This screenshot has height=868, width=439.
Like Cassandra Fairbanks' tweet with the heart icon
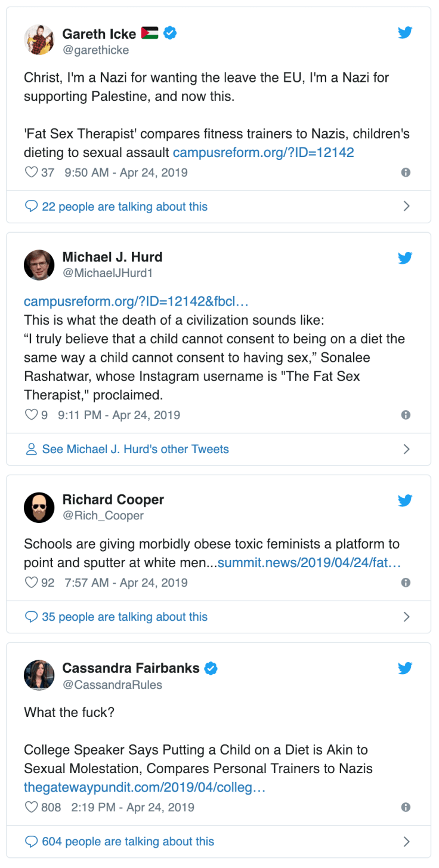pos(30,807)
